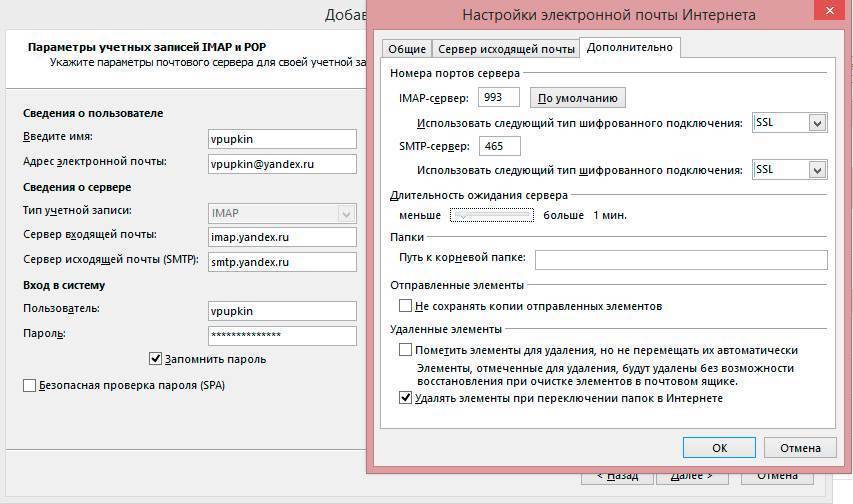Click the По умолчанию button
The height and width of the screenshot is (504, 853).
578,98
